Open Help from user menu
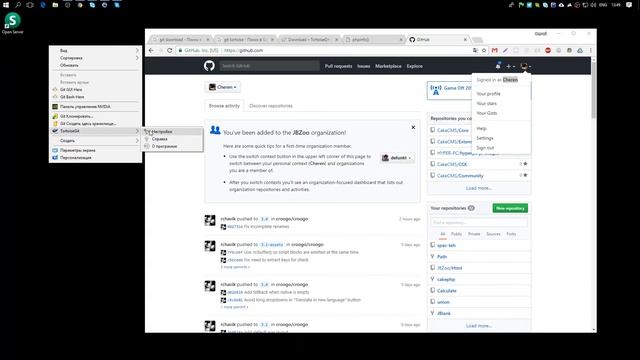This screenshot has height=360, width=640. (x=482, y=129)
